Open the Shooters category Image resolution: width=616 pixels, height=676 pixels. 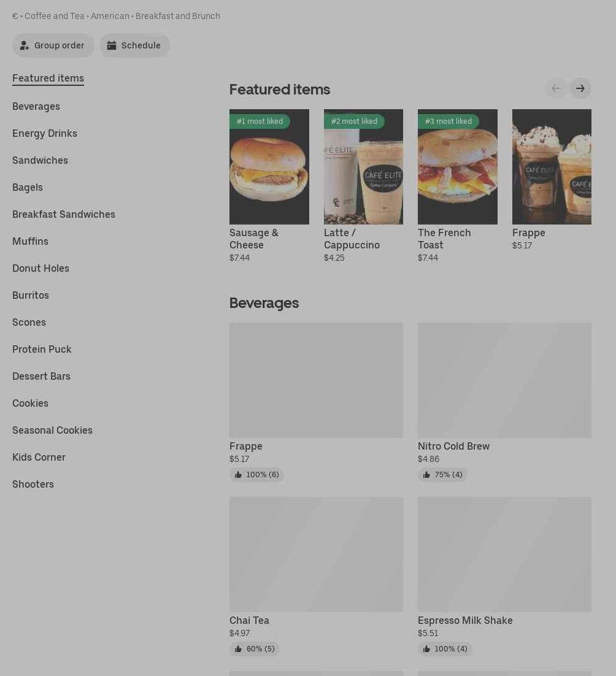(x=33, y=484)
